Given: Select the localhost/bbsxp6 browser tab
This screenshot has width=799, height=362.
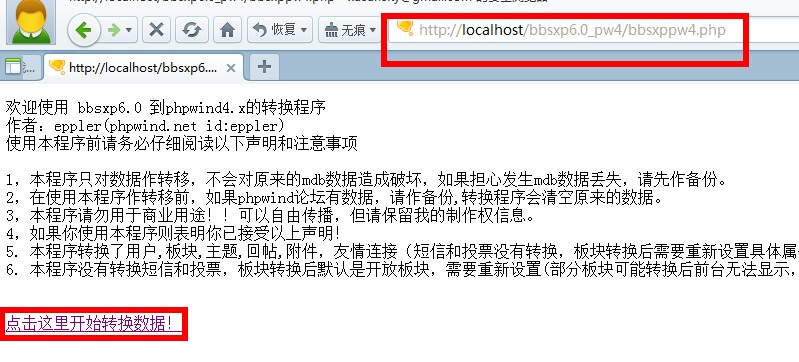Looking at the screenshot, I should coord(143,67).
